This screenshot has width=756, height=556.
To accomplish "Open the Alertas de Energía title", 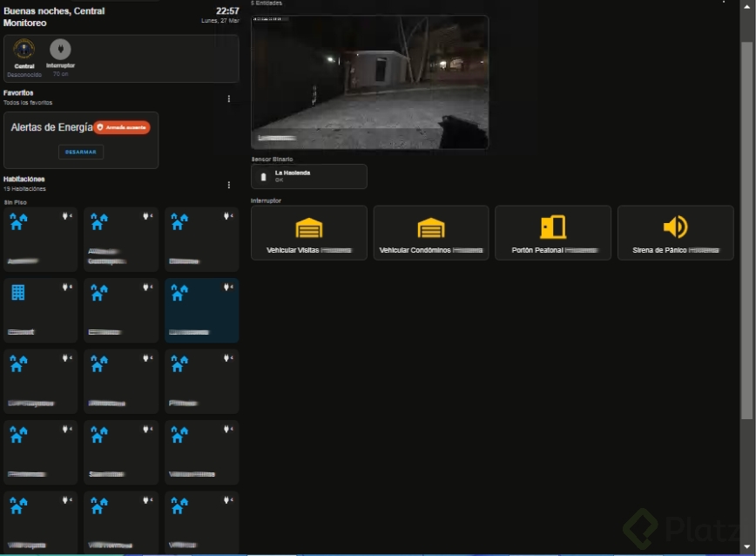I will click(51, 127).
